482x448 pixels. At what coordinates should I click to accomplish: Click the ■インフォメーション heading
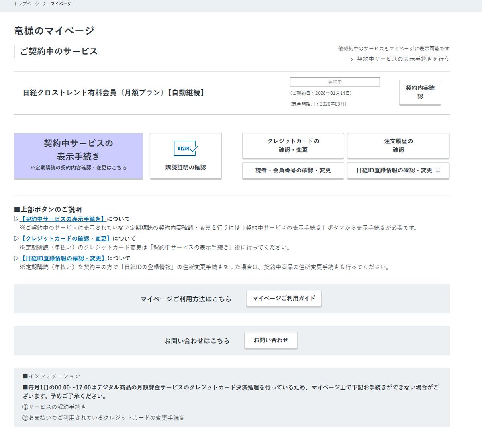[x=51, y=376]
